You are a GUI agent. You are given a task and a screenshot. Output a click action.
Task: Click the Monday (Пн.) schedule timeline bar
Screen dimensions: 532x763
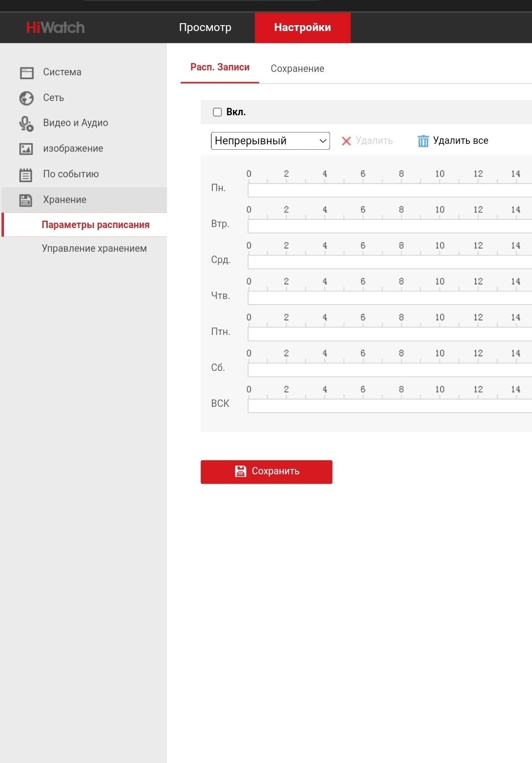coord(389,190)
